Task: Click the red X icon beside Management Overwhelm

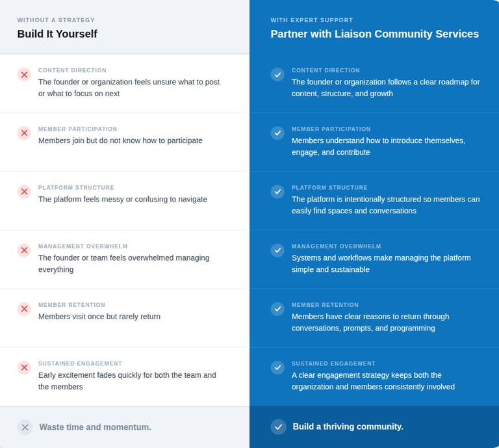Action: tap(24, 250)
